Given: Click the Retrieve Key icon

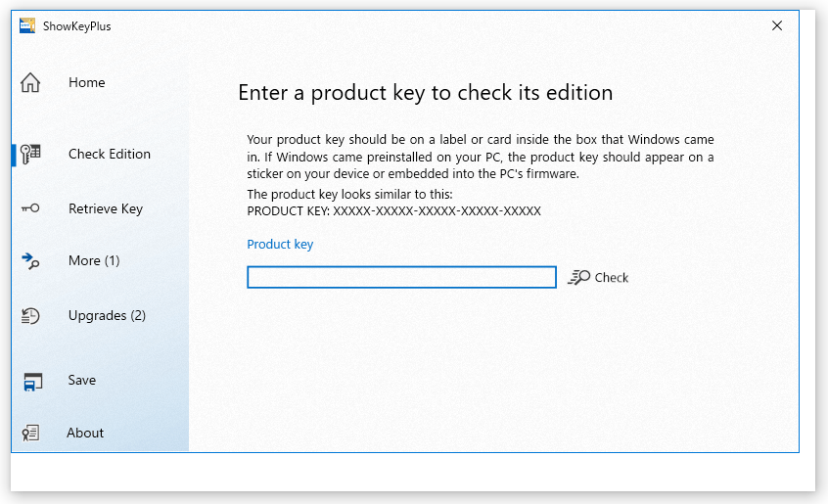Looking at the screenshot, I should pyautogui.click(x=30, y=208).
